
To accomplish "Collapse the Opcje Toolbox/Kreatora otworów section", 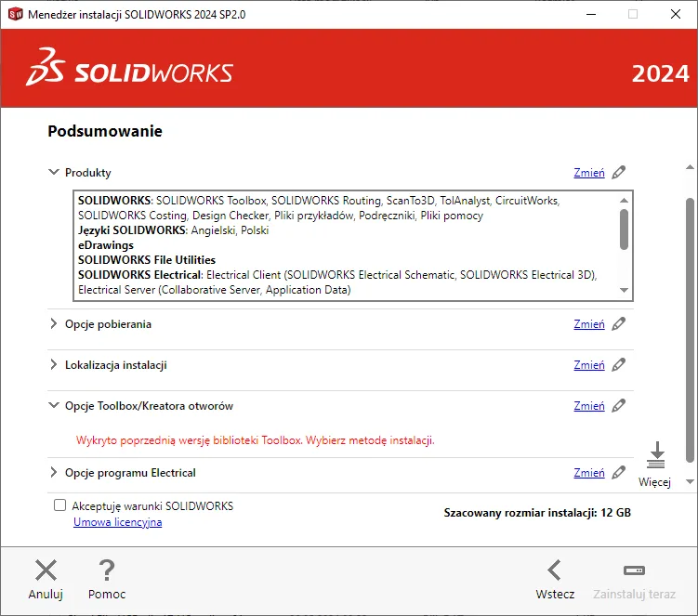I will tap(53, 405).
